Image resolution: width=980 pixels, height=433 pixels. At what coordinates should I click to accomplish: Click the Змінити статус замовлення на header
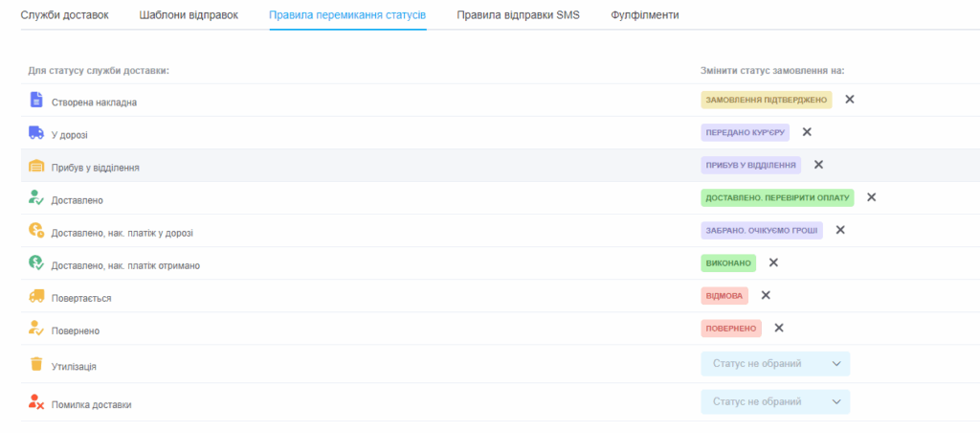pos(772,71)
